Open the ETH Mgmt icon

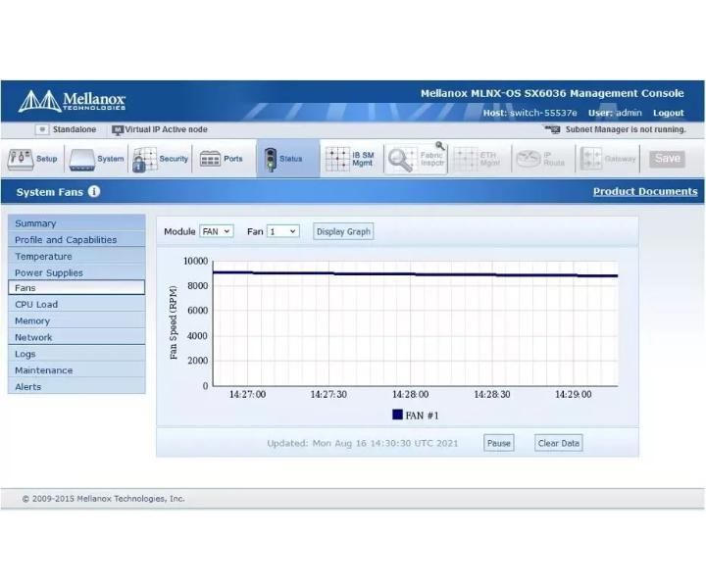coord(466,160)
